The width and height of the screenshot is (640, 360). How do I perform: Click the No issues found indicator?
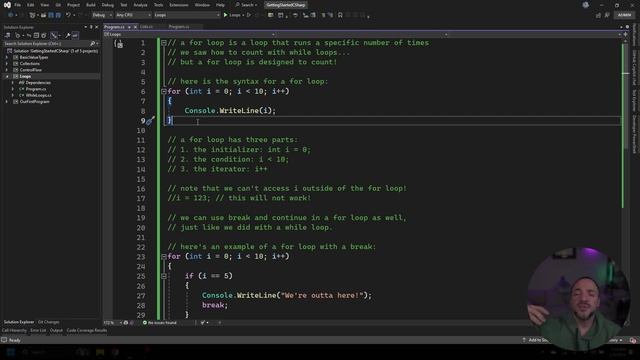[160, 323]
